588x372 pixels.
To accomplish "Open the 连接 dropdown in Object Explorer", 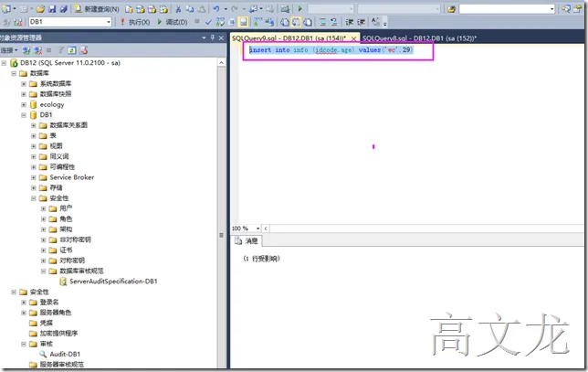I will point(9,50).
